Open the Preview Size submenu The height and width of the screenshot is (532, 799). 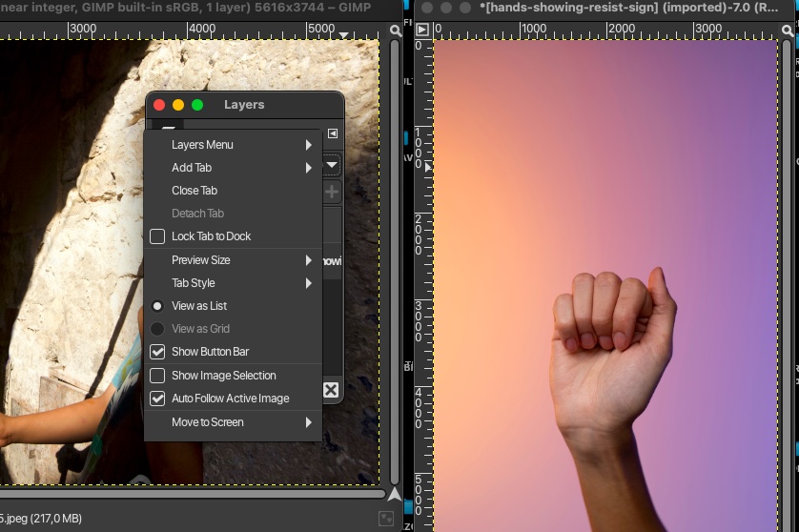234,260
